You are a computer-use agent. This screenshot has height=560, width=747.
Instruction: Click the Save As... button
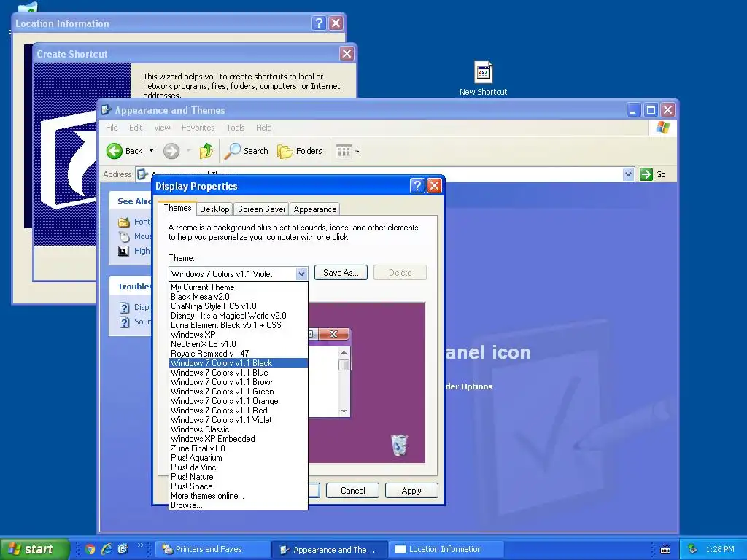(x=341, y=273)
